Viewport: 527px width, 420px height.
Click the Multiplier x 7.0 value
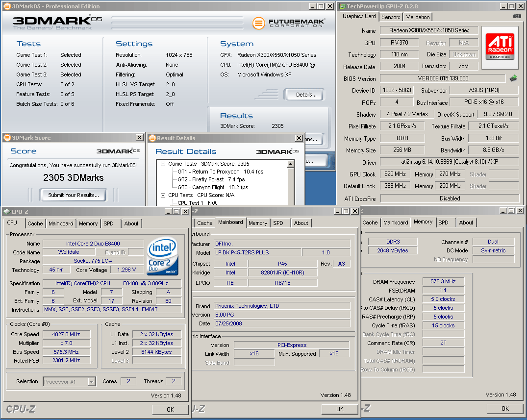tap(66, 343)
